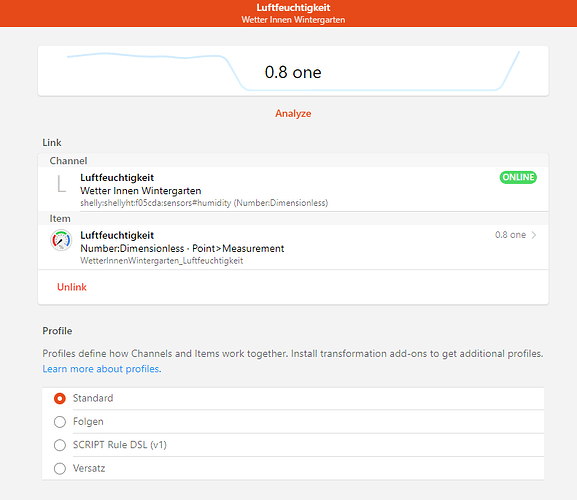Click the green ONLINE status badge
This screenshot has width=577, height=500.
tap(518, 177)
